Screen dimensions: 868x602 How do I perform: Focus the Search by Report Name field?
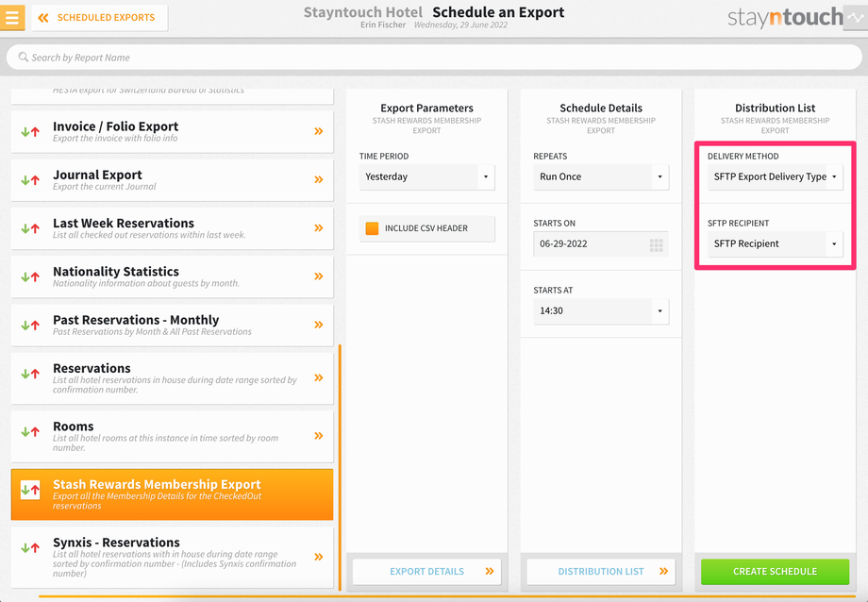[434, 58]
